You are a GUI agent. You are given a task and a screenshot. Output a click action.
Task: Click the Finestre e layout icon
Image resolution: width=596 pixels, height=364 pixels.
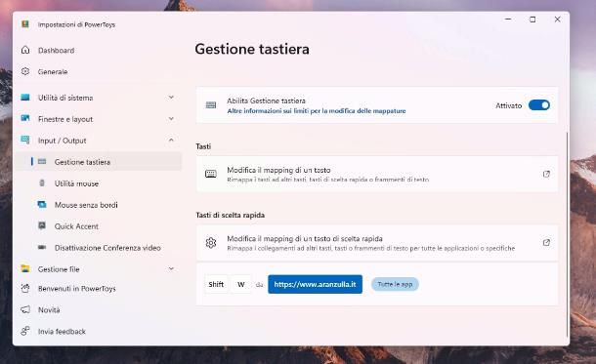click(x=25, y=119)
